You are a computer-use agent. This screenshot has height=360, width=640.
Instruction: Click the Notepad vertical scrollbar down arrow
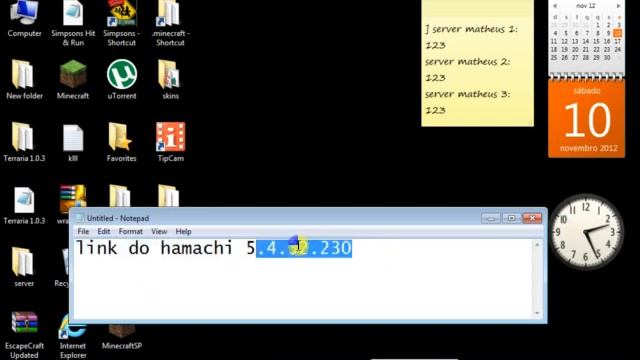[x=537, y=313]
